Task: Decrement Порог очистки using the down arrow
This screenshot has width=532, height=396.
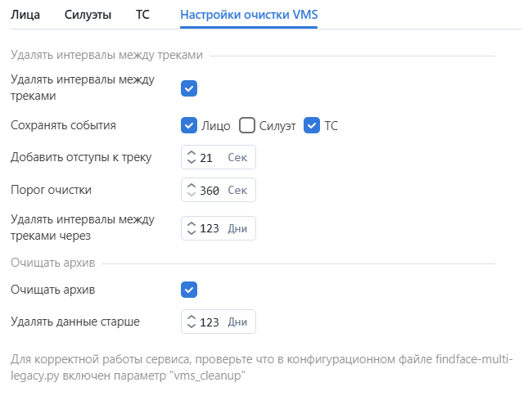Action: pos(192,194)
